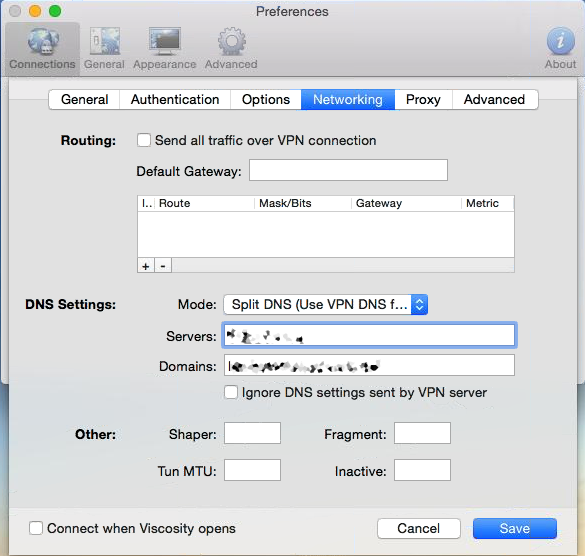Enable Send all traffic over VPN connection

tap(144, 140)
